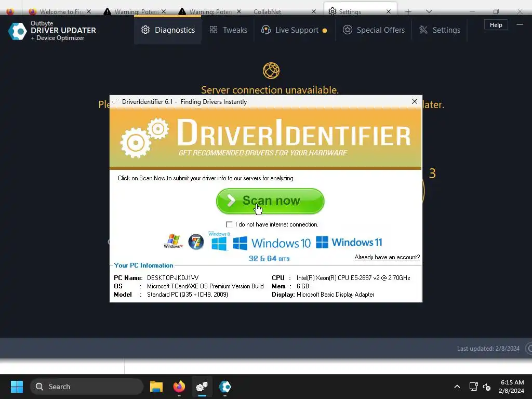Screen dimensions: 532x399
Task: Click the Help button in Outbyte
Action: [496, 25]
